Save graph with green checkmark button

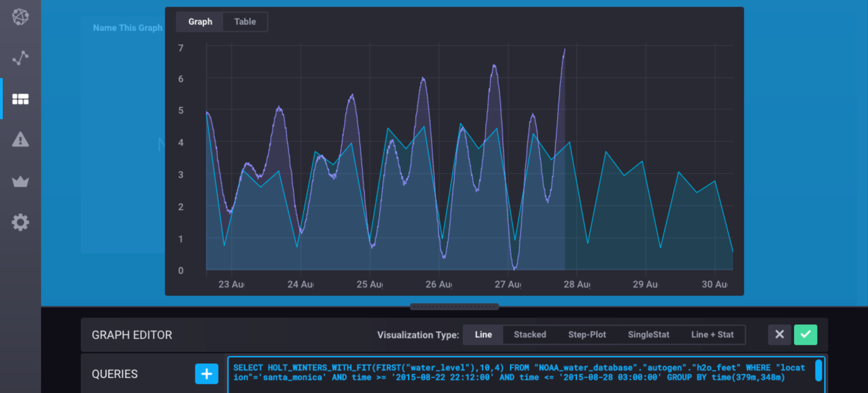805,334
